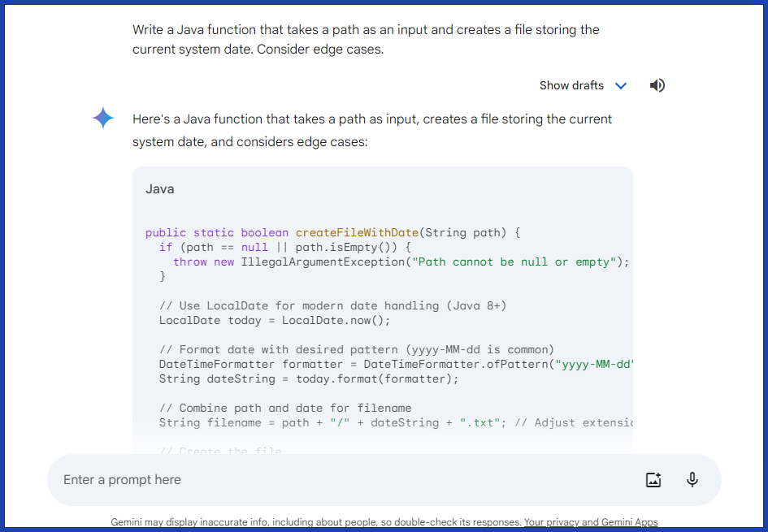
Task: Click the user prompt text at top
Action: pyautogui.click(x=366, y=39)
